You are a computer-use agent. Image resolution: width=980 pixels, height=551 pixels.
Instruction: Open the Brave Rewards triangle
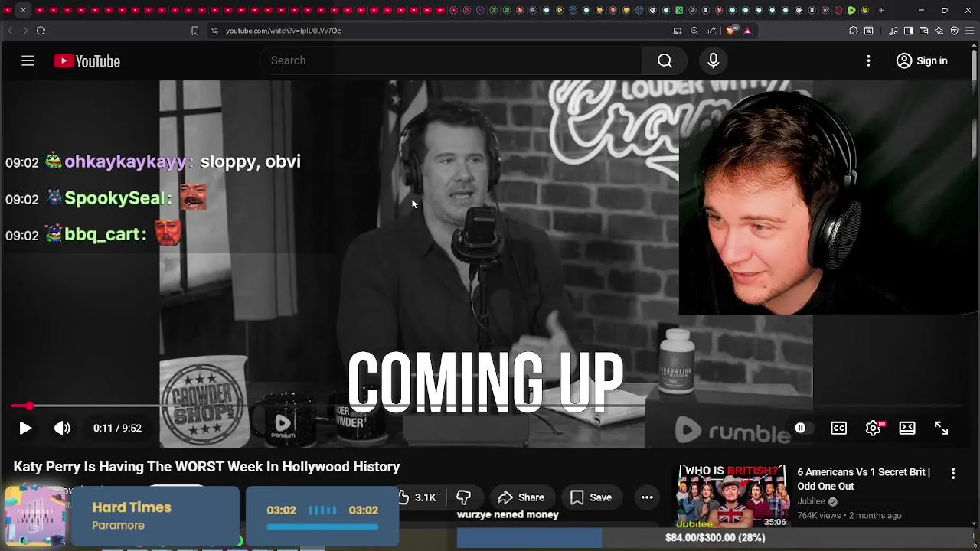pyautogui.click(x=747, y=31)
